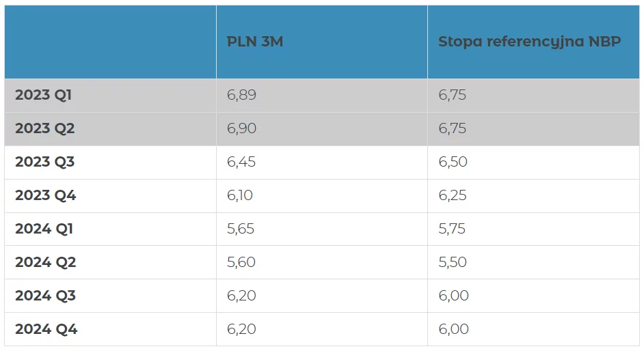Click the 6,89 PLN 3M value
Image resolution: width=644 pixels, height=351 pixels.
click(241, 95)
